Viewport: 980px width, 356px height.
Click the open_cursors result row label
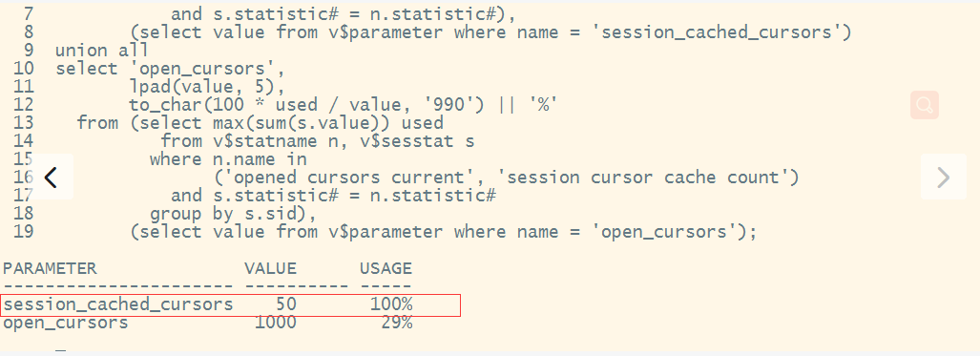coord(66,324)
